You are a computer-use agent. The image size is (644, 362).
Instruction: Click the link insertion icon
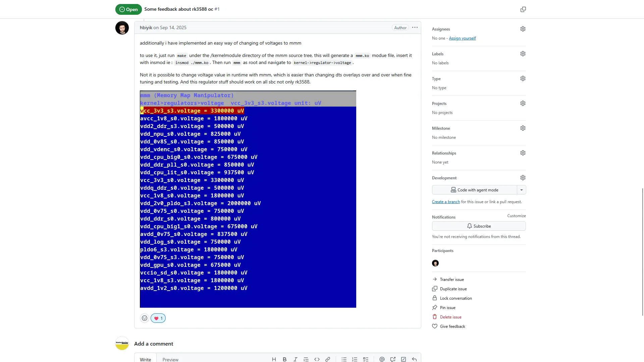[328, 359]
